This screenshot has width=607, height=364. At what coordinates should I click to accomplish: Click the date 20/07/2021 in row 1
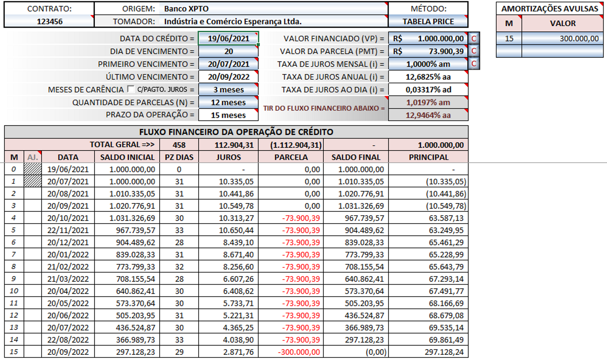[x=68, y=181]
